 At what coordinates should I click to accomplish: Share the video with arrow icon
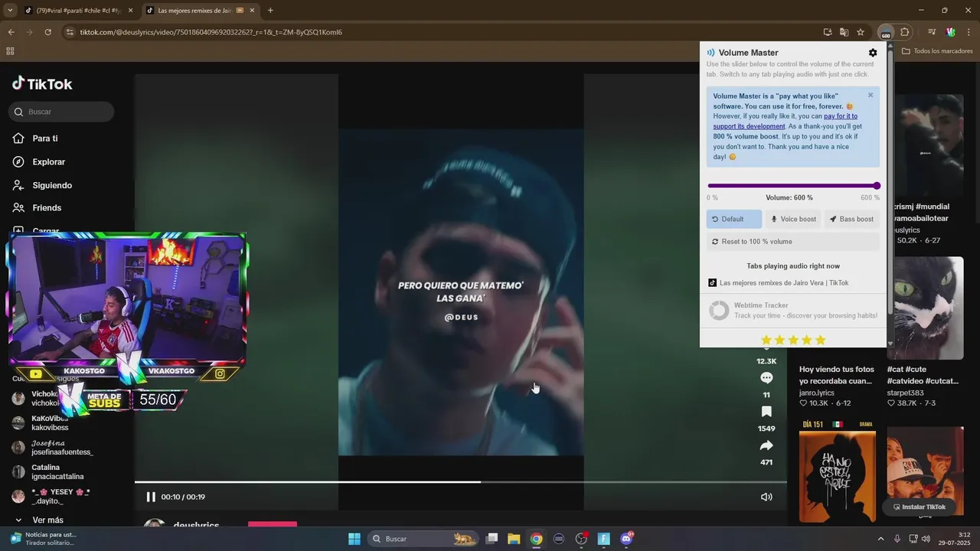click(766, 445)
